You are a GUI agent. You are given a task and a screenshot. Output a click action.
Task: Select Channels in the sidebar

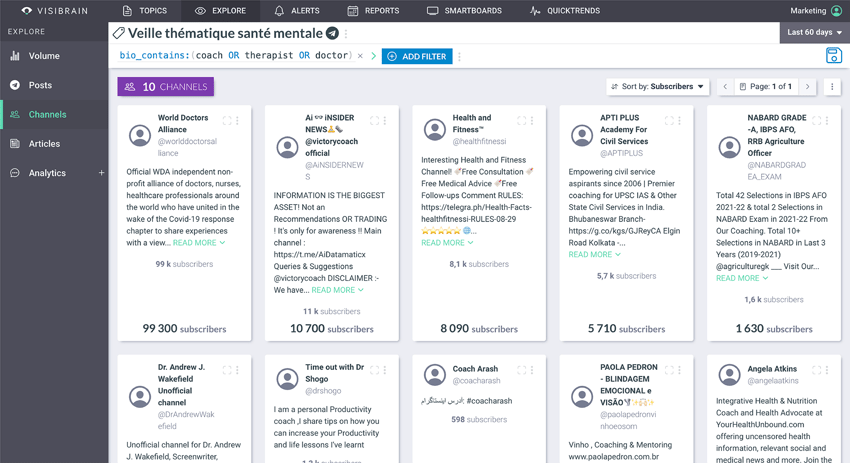[54, 114]
